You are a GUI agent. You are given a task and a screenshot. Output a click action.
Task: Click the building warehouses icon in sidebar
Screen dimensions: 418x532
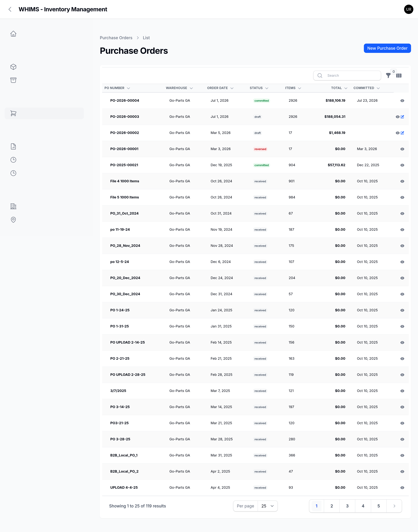click(x=13, y=206)
